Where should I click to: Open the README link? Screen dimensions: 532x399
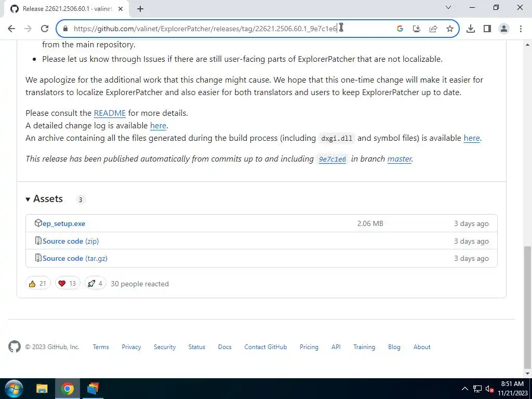click(x=110, y=113)
